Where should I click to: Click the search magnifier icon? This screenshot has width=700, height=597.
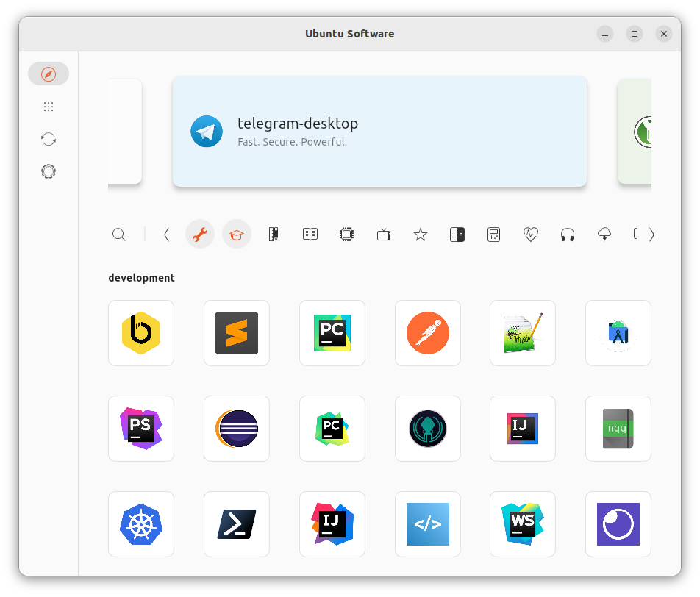[x=119, y=235]
